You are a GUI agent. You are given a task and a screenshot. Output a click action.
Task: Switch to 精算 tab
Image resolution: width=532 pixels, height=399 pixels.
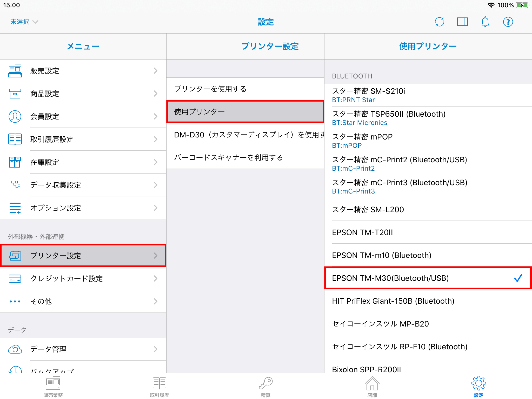(x=265, y=387)
